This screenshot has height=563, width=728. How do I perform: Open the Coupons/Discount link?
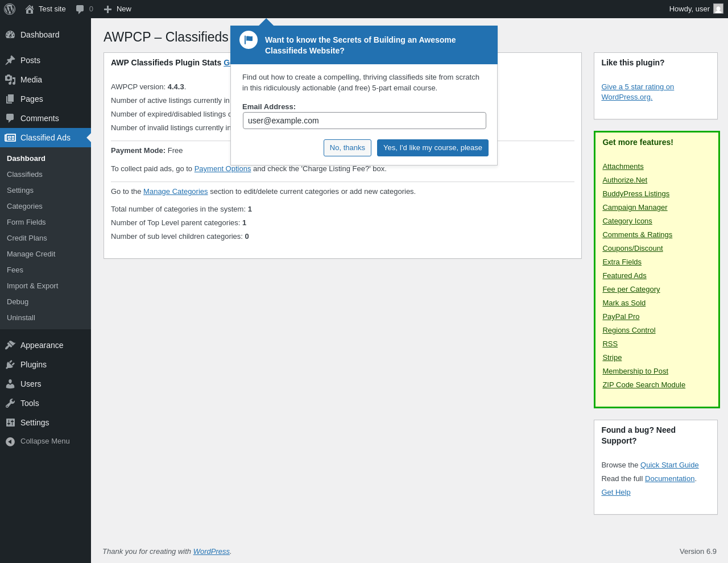coord(632,249)
